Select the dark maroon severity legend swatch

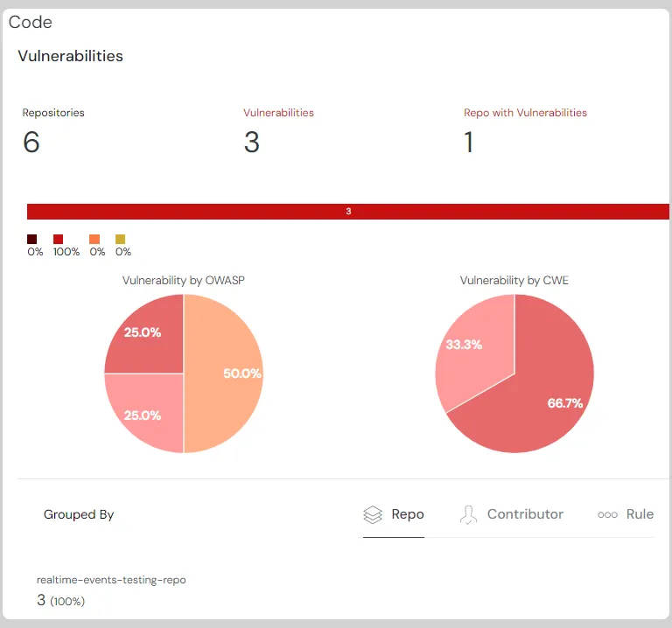pyautogui.click(x=32, y=239)
